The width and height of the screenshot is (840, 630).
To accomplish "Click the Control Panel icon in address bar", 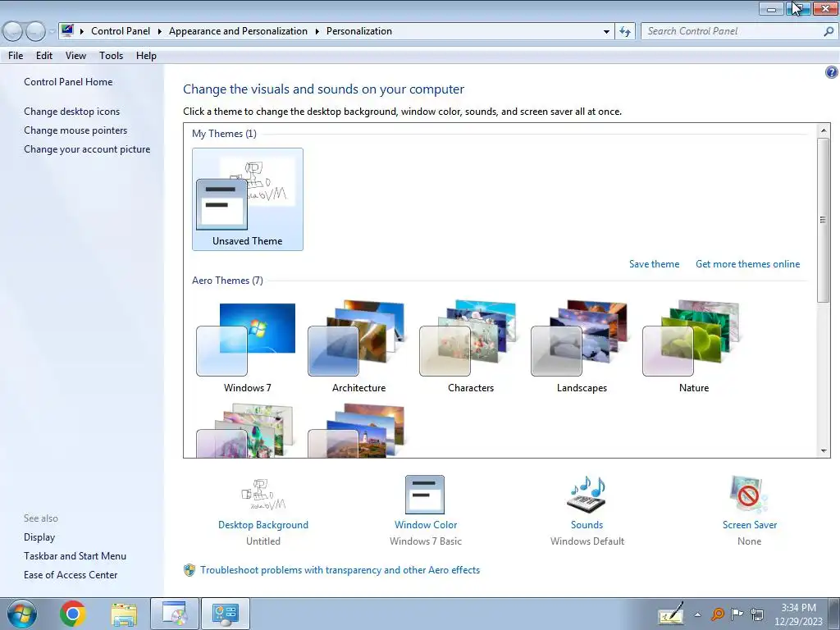I will tap(67, 30).
